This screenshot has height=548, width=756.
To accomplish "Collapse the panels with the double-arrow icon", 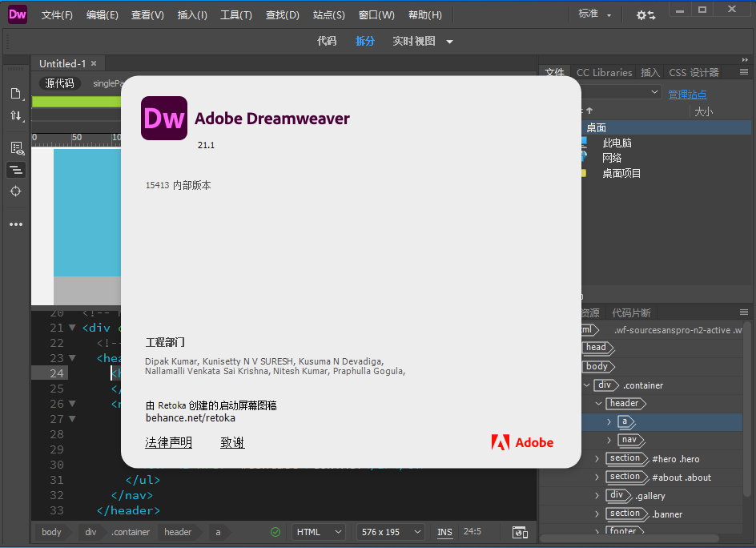I will [745, 60].
